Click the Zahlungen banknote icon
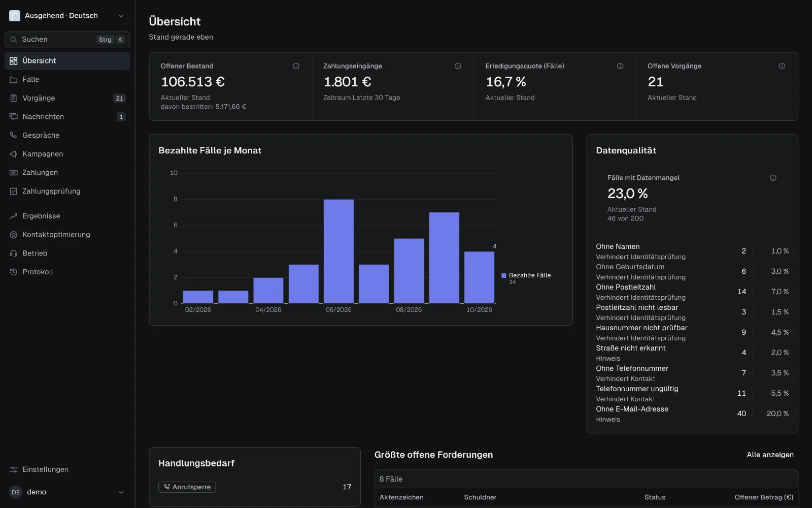812x508 pixels. tap(14, 173)
